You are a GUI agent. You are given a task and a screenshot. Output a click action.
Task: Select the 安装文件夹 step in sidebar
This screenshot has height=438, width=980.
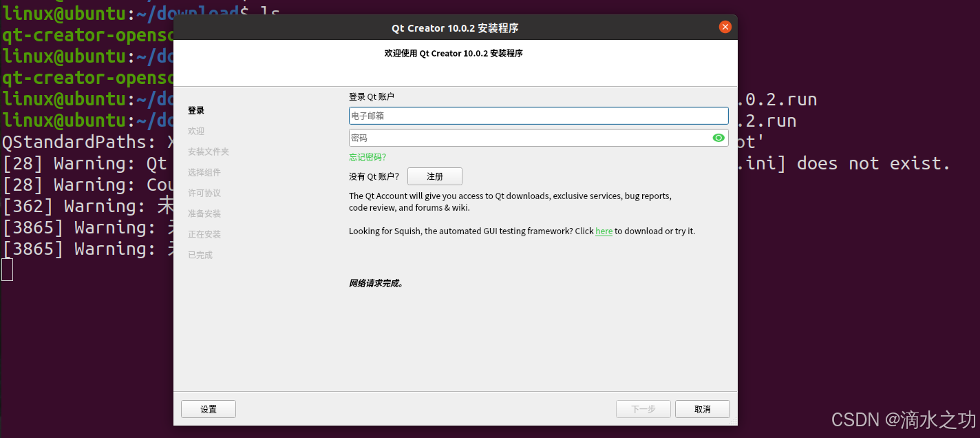click(209, 152)
